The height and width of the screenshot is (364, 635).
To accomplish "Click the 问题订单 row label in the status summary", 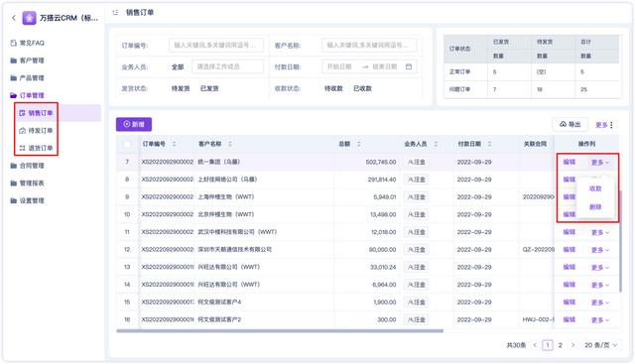I will click(459, 89).
